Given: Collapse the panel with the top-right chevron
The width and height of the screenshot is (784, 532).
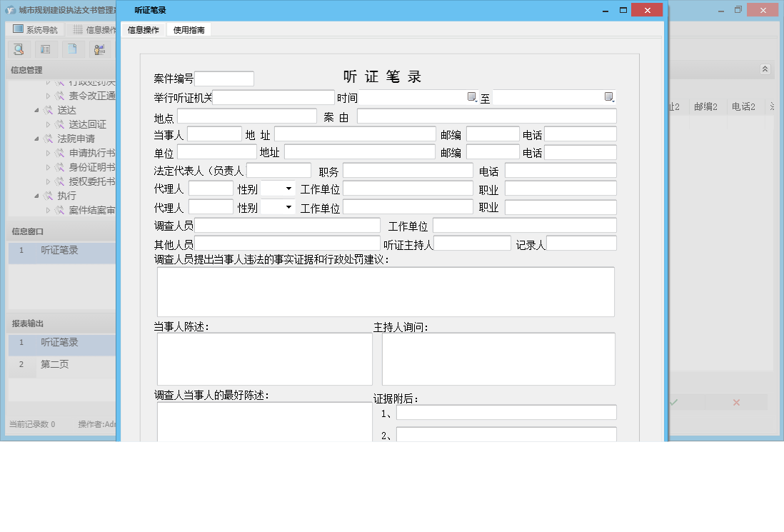Looking at the screenshot, I should coord(764,69).
